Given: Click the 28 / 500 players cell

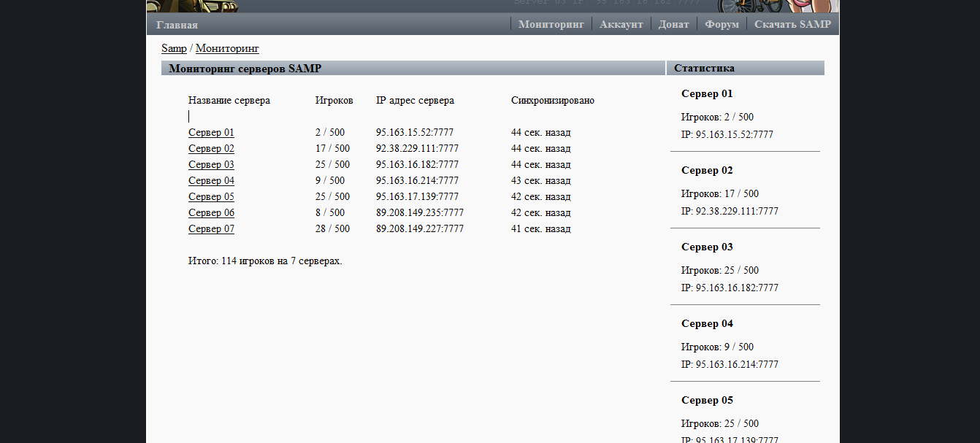Looking at the screenshot, I should coord(332,229).
